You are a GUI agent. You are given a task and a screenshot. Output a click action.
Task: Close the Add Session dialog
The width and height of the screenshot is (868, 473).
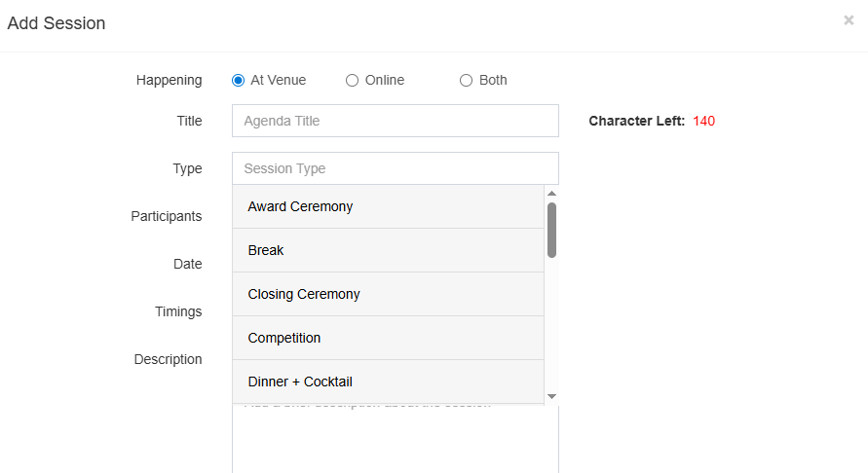pyautogui.click(x=849, y=20)
